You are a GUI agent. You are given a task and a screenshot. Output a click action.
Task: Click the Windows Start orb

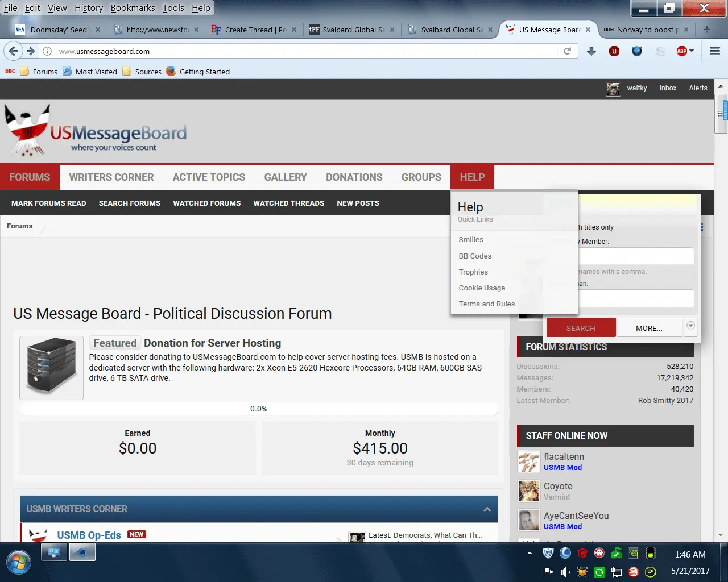pos(19,562)
